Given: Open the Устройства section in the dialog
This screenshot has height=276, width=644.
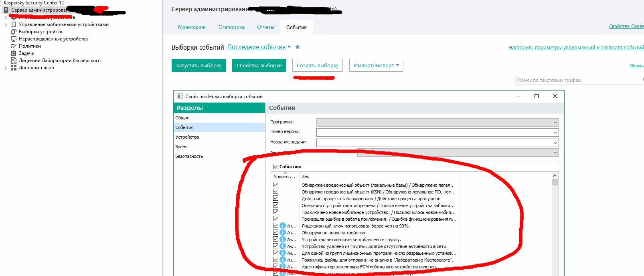Looking at the screenshot, I should [x=219, y=137].
